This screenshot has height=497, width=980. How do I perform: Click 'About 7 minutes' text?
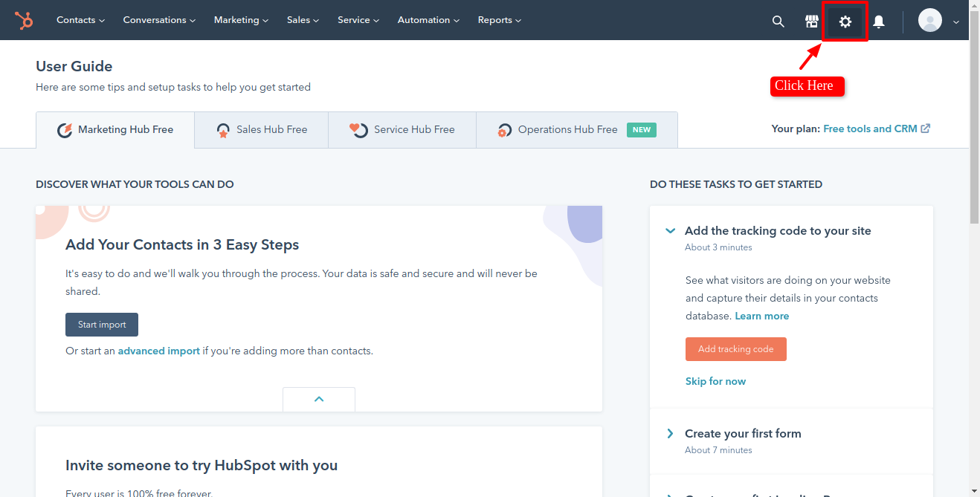pyautogui.click(x=718, y=450)
